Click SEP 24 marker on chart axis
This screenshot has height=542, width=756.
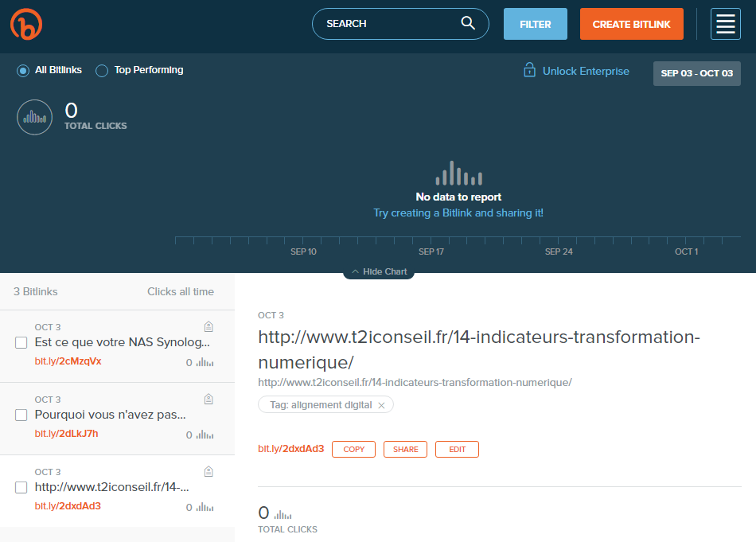(x=559, y=252)
